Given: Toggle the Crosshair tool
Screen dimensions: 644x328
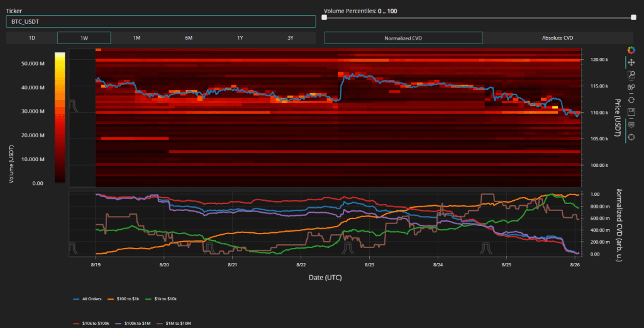Looking at the screenshot, I should [631, 137].
